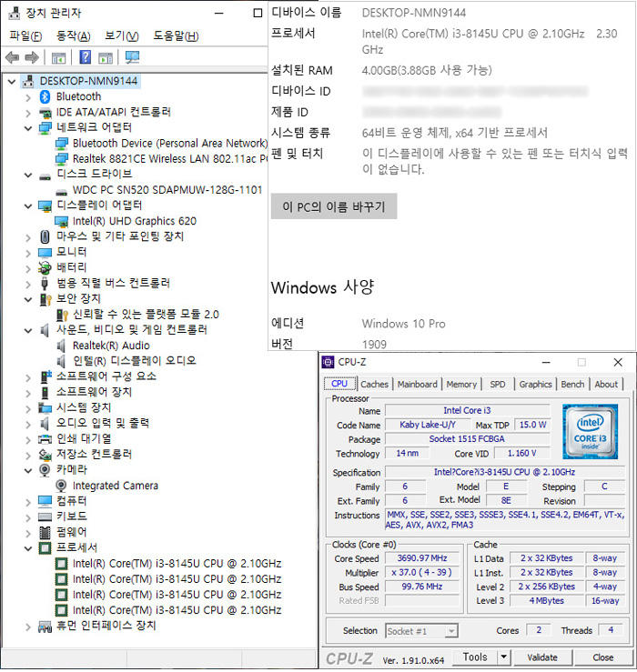
Task: Select the Integrated Camera icon
Action: click(x=61, y=486)
